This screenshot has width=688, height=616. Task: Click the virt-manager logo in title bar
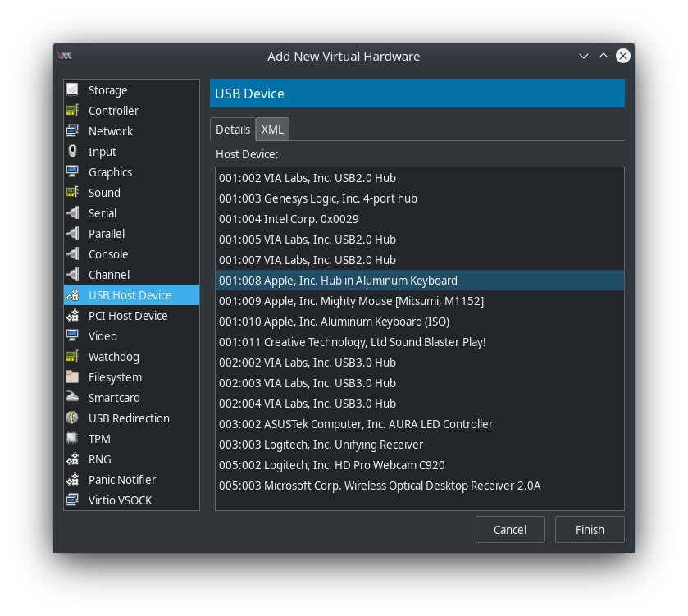click(65, 56)
